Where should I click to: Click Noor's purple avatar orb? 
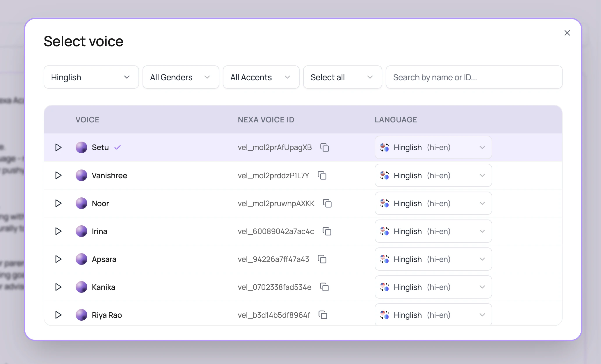pyautogui.click(x=81, y=203)
